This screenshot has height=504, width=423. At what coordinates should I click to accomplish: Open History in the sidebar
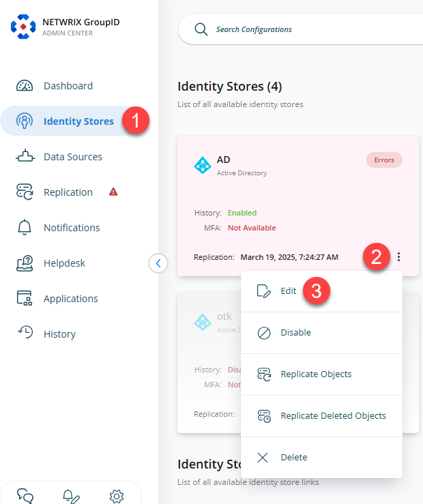click(60, 334)
